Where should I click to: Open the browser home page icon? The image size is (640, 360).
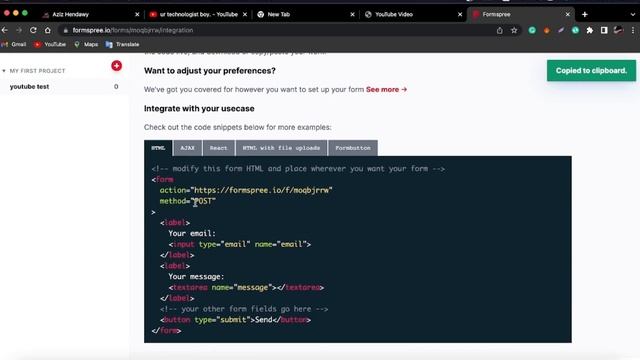click(47, 30)
